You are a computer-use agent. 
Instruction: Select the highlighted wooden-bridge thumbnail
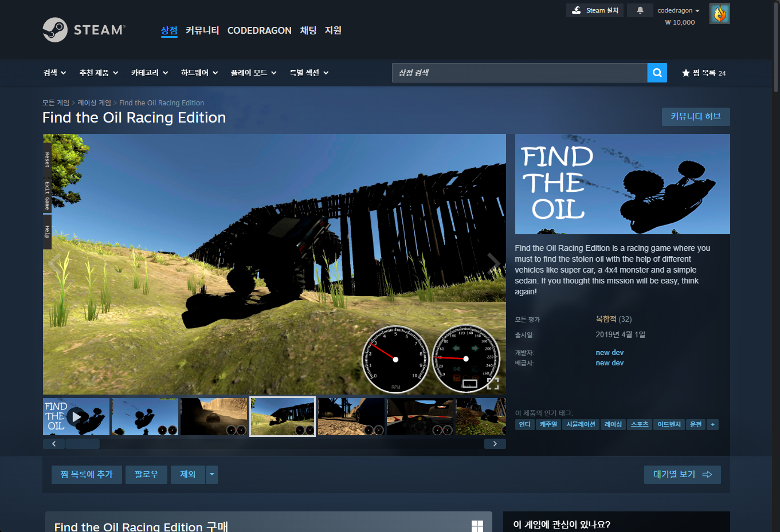[283, 417]
